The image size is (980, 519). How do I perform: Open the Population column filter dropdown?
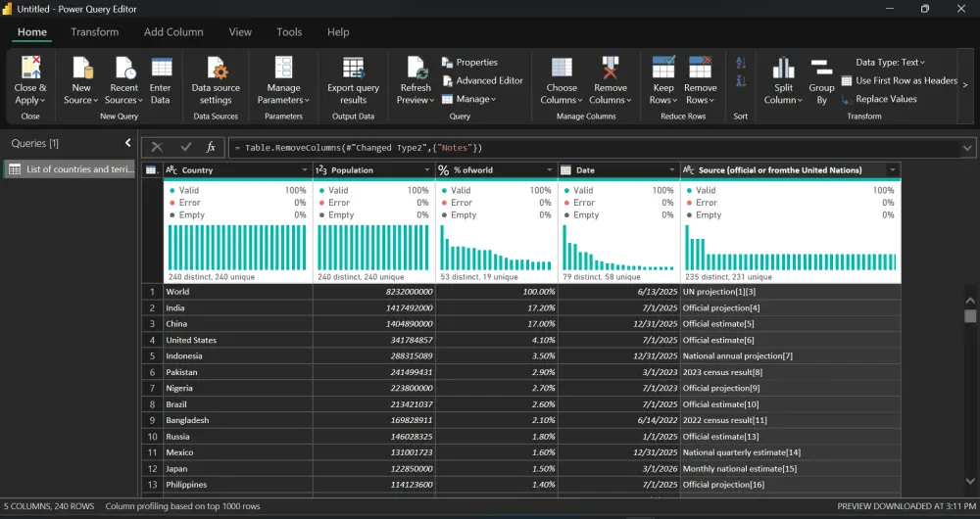(427, 169)
